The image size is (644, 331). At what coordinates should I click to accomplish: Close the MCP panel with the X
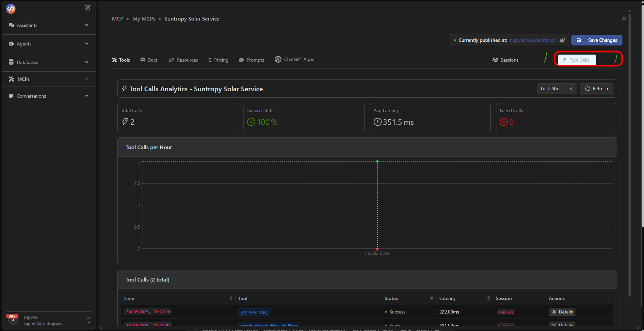click(x=624, y=19)
